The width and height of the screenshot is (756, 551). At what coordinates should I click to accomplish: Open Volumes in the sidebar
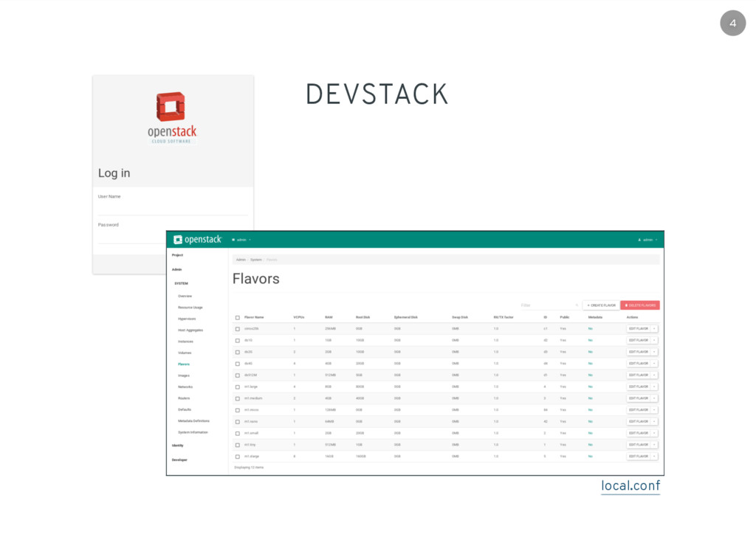tap(185, 353)
